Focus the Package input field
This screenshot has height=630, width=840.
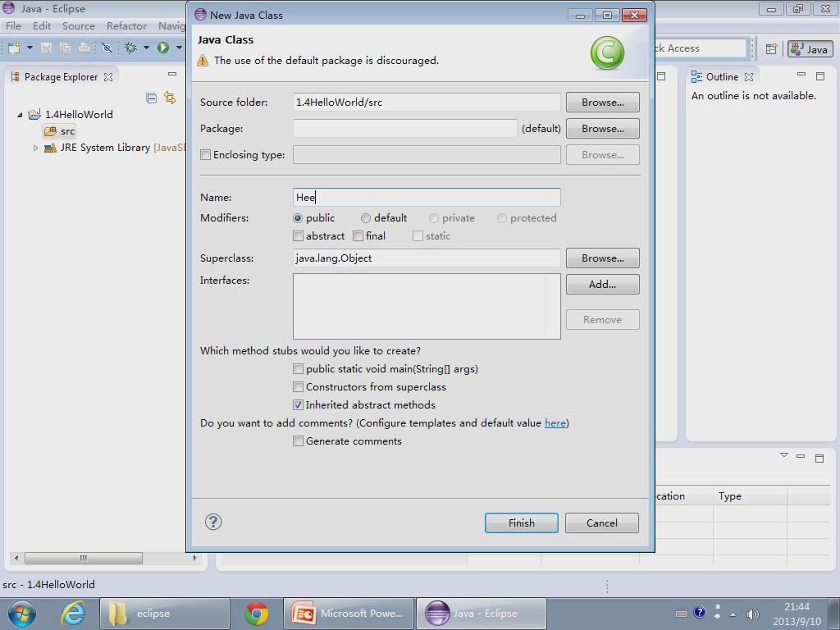[405, 129]
